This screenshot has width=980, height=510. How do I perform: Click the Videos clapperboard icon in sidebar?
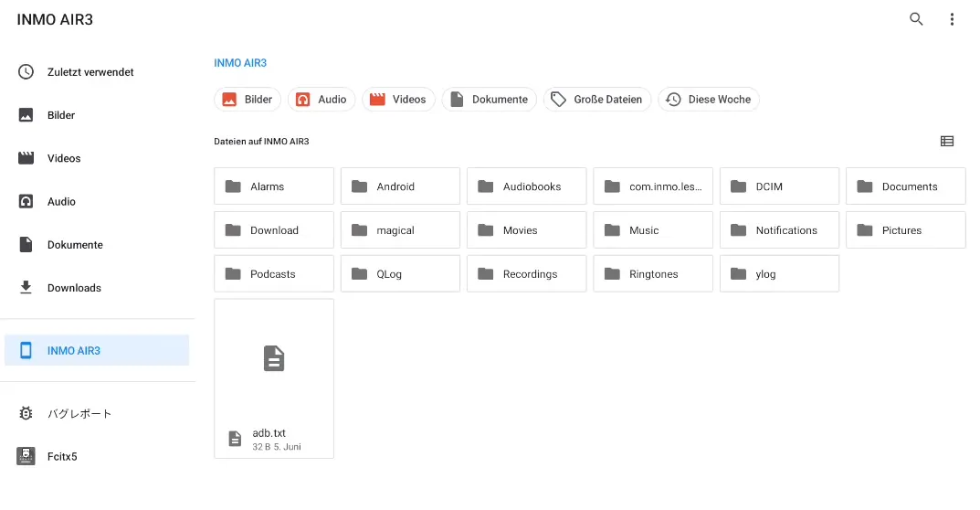[26, 158]
